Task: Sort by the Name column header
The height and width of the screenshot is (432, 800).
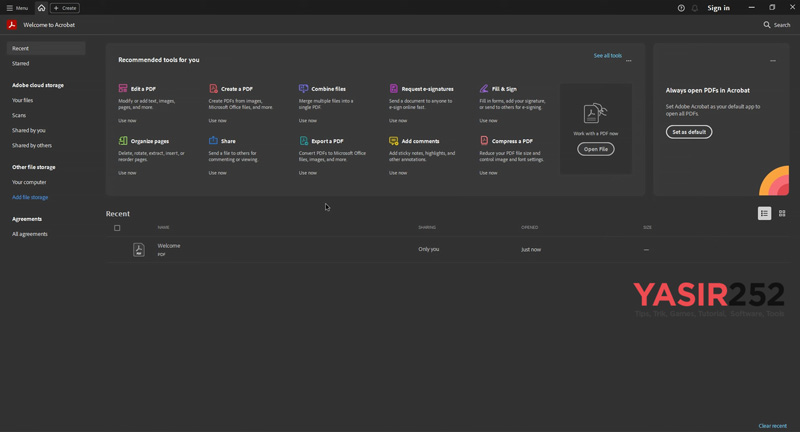Action: 163,227
